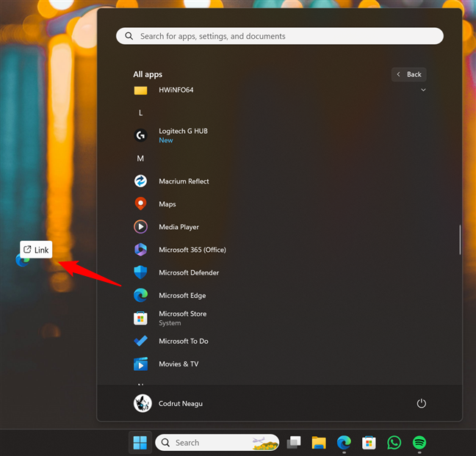Click the power button icon
Screen dimensions: 476x456
422,404
